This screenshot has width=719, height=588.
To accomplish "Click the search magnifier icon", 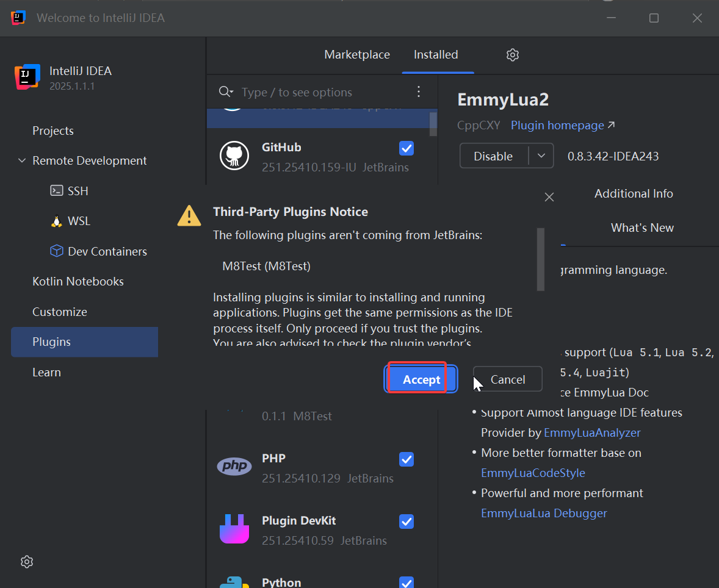I will click(225, 92).
